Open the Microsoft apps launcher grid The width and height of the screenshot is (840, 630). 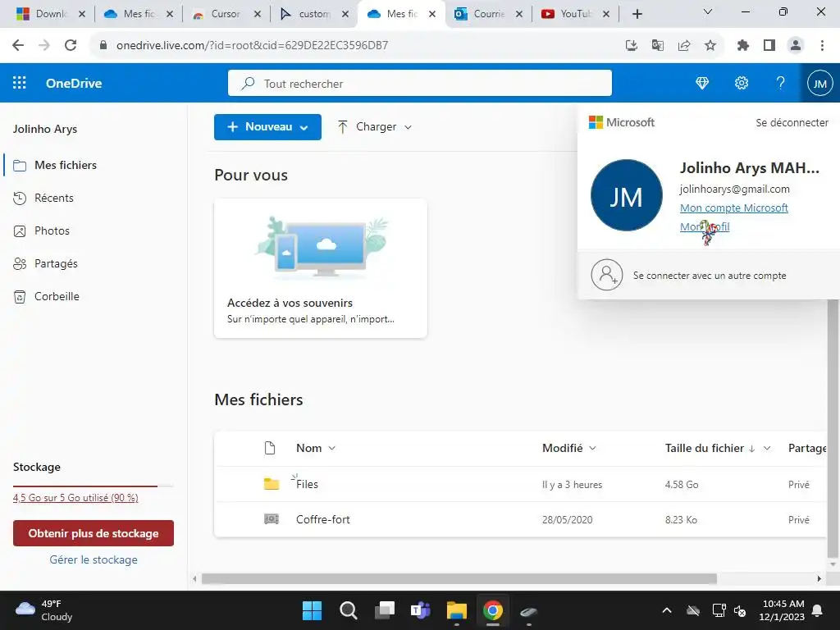[20, 83]
